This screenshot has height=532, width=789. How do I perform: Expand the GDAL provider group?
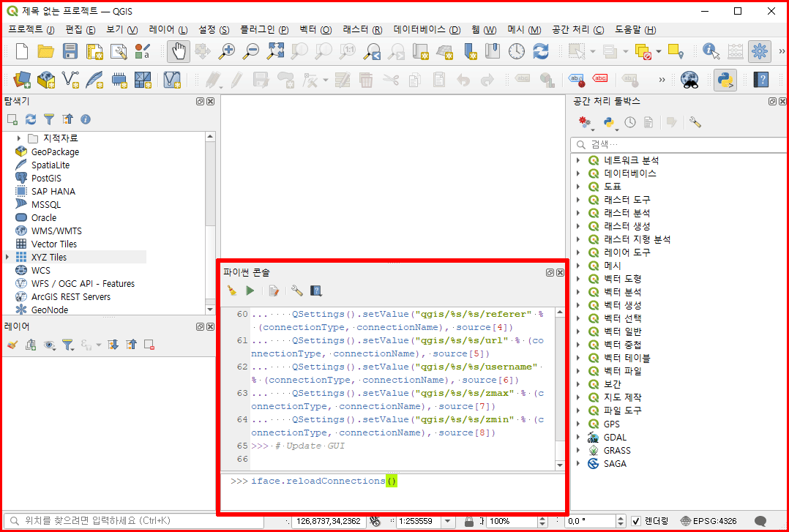(x=578, y=438)
